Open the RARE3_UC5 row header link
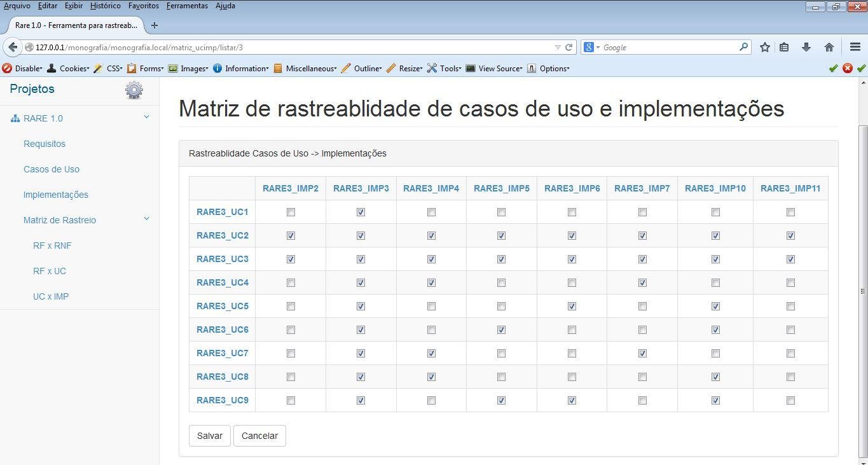The width and height of the screenshot is (868, 465). pos(223,306)
